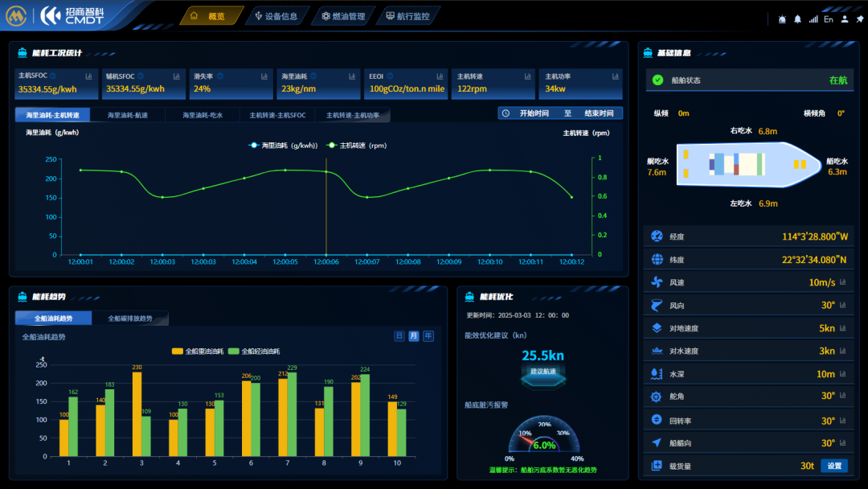The width and height of the screenshot is (868, 489).
Task: Select the 海里油耗-航速 chart tab
Action: [x=127, y=115]
